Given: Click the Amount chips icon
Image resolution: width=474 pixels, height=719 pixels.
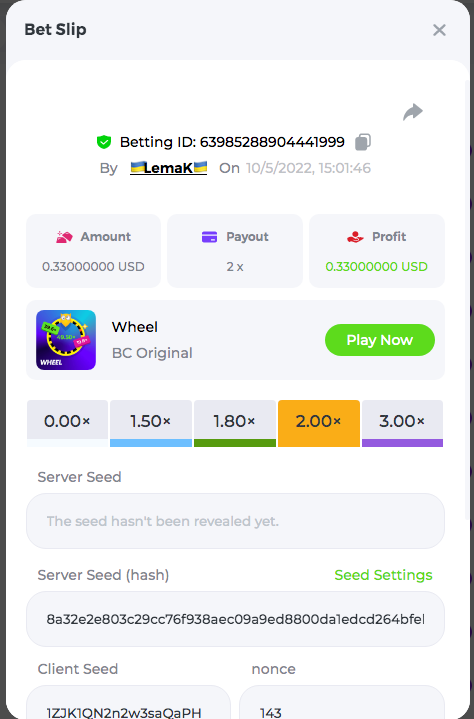Looking at the screenshot, I should pos(64,237).
